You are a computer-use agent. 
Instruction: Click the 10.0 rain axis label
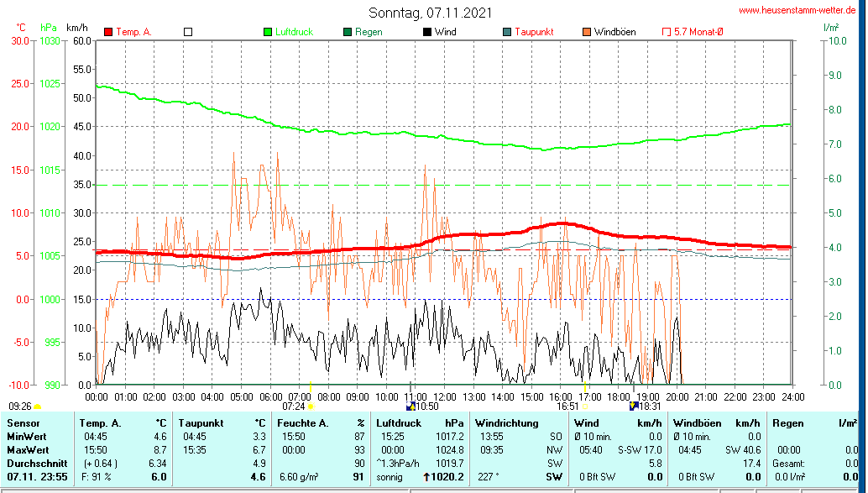tap(837, 41)
